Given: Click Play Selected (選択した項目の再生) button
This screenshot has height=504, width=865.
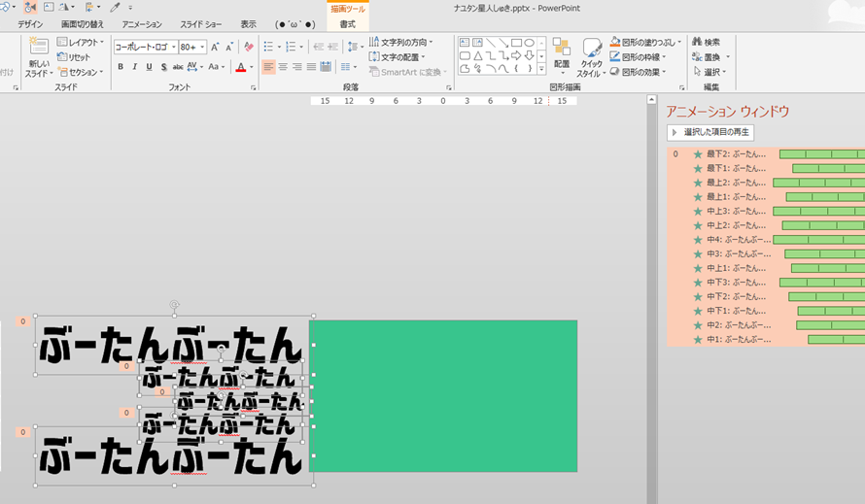Looking at the screenshot, I should coord(710,132).
